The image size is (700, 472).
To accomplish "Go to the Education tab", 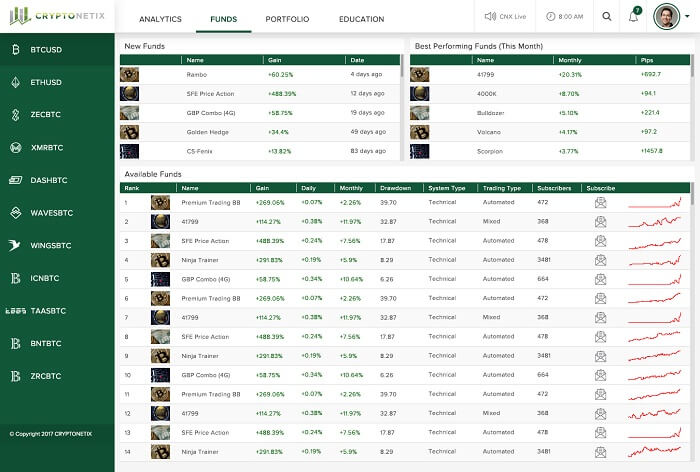I will tap(361, 19).
